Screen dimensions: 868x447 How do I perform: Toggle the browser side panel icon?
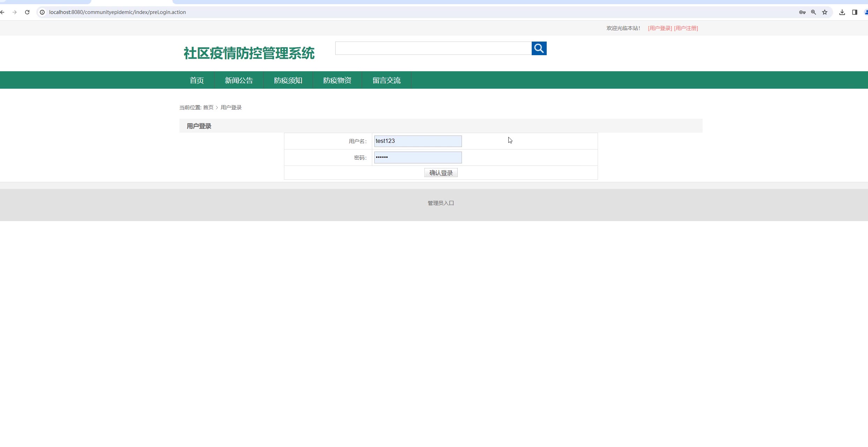click(x=855, y=12)
